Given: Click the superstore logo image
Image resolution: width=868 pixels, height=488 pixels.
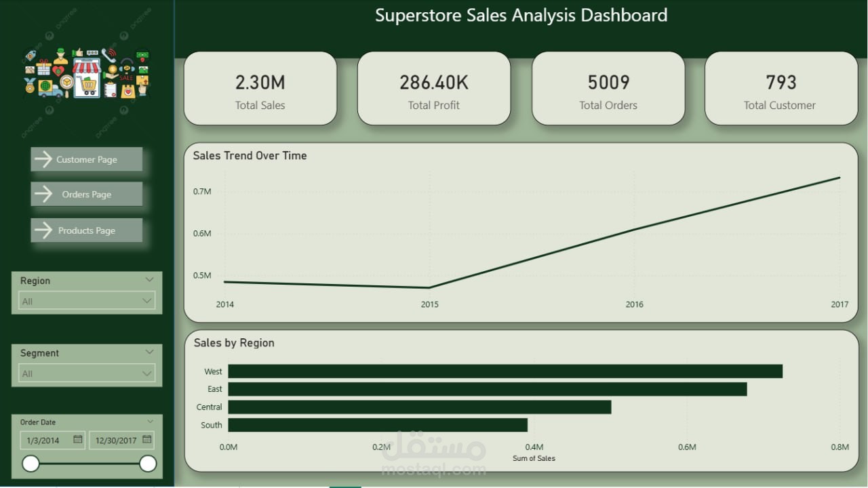Looking at the screenshot, I should [x=87, y=73].
